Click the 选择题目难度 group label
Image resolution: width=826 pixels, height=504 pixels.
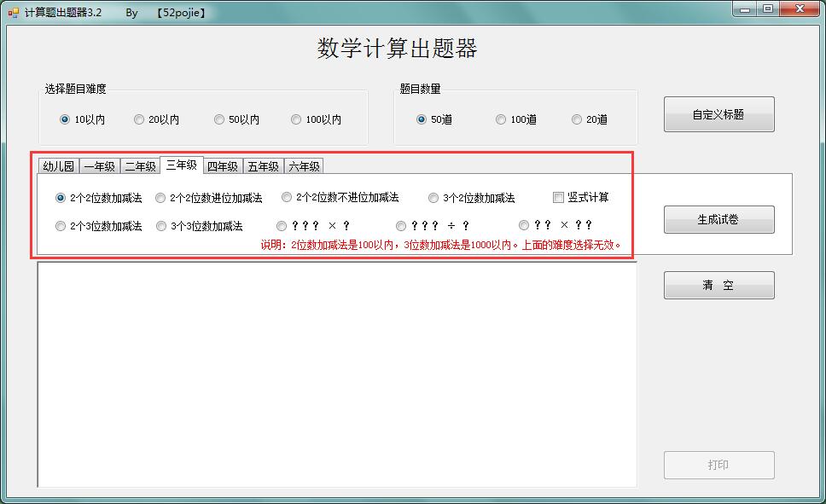click(75, 89)
